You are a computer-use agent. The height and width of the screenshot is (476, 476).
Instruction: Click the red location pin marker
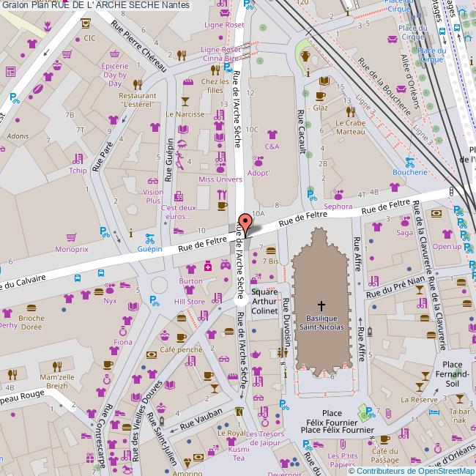point(245,223)
